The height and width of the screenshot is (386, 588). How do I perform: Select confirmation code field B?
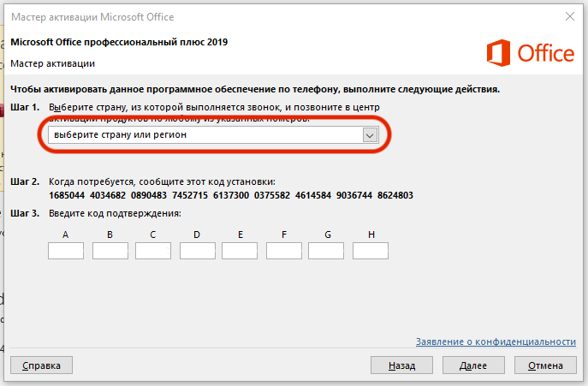(x=110, y=251)
